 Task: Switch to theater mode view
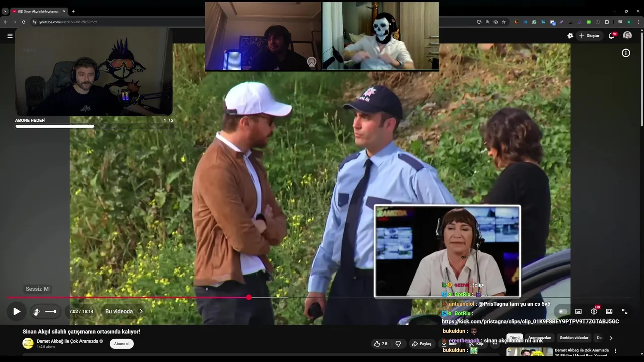[609, 312]
